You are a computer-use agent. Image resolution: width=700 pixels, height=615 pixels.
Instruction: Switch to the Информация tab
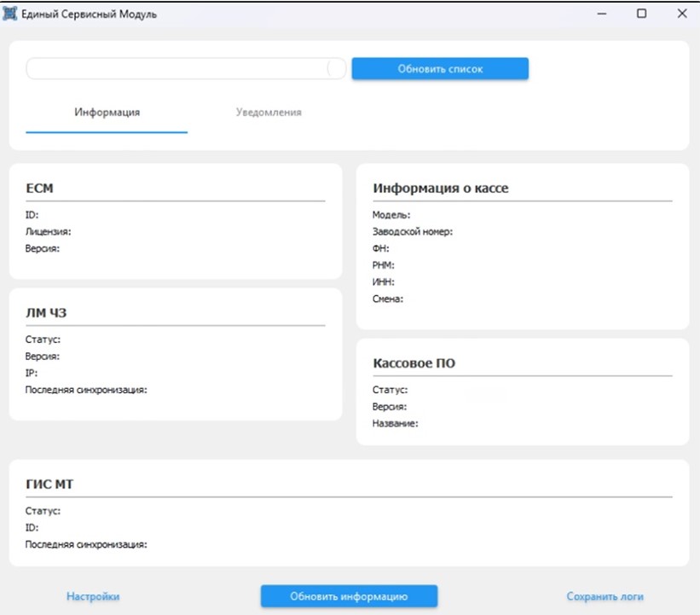tap(107, 112)
